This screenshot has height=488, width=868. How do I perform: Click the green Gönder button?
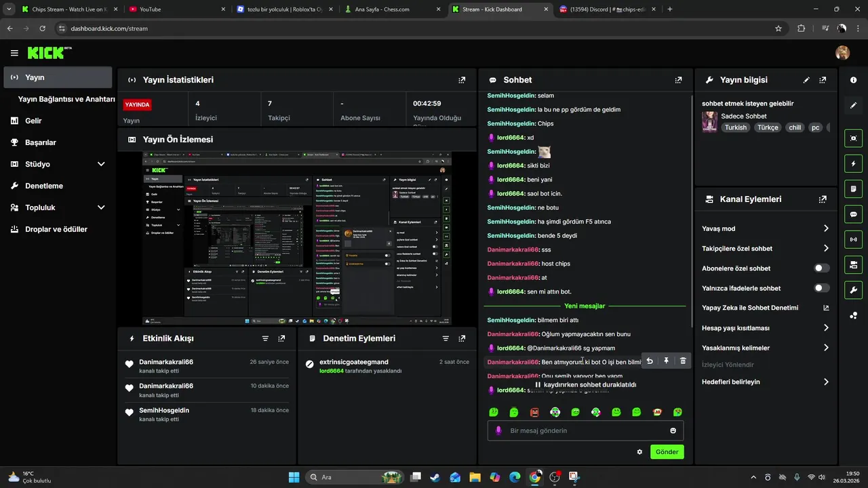pos(667,451)
